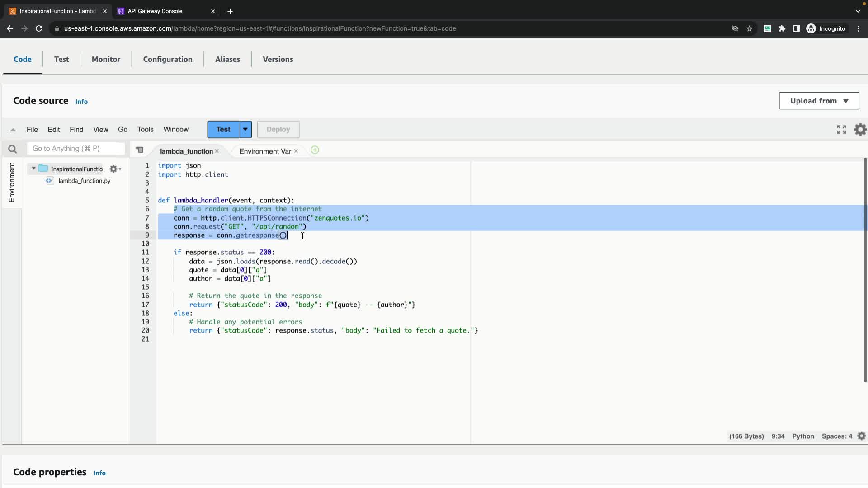The height and width of the screenshot is (488, 868).
Task: Switch to the Configuration tab
Action: pos(168,59)
